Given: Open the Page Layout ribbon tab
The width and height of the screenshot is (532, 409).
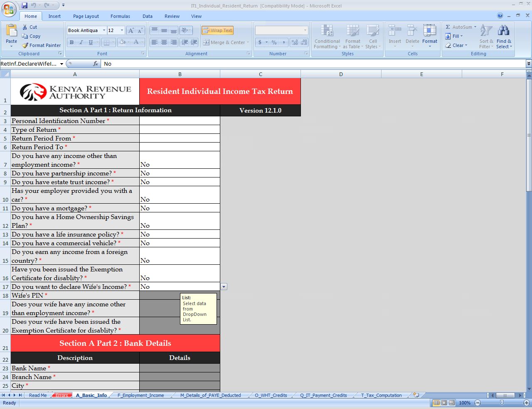Looking at the screenshot, I should click(86, 16).
